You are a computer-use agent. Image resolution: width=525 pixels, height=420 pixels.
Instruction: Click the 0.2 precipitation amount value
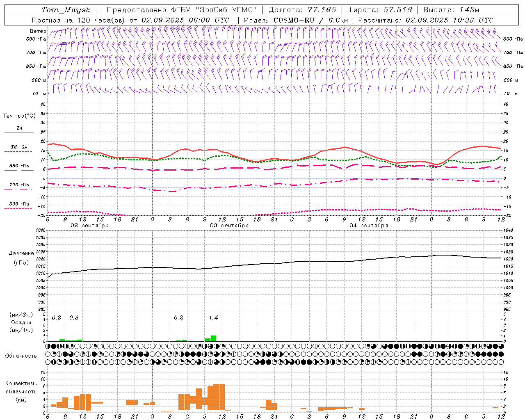click(x=178, y=318)
